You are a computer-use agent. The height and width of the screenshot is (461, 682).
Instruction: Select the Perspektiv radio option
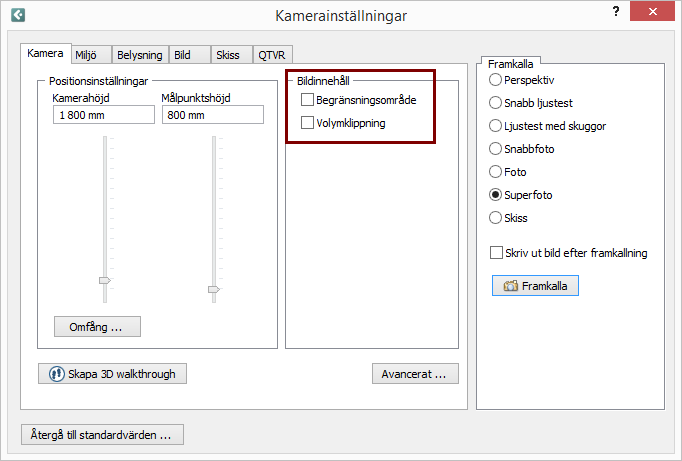click(495, 80)
